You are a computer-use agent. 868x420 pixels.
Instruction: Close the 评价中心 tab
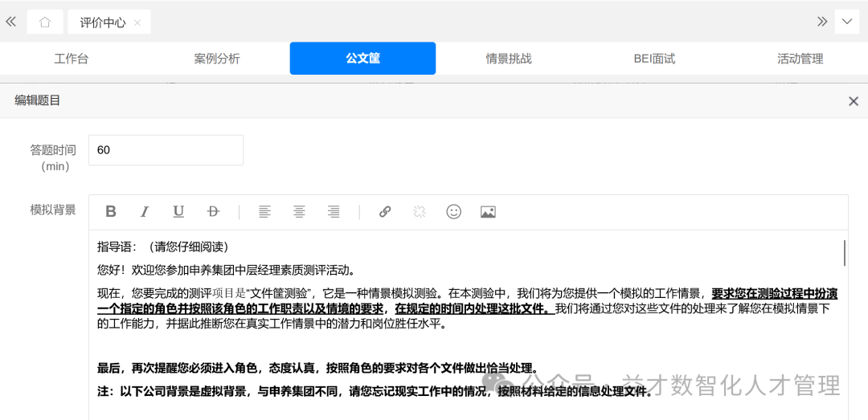click(x=138, y=22)
